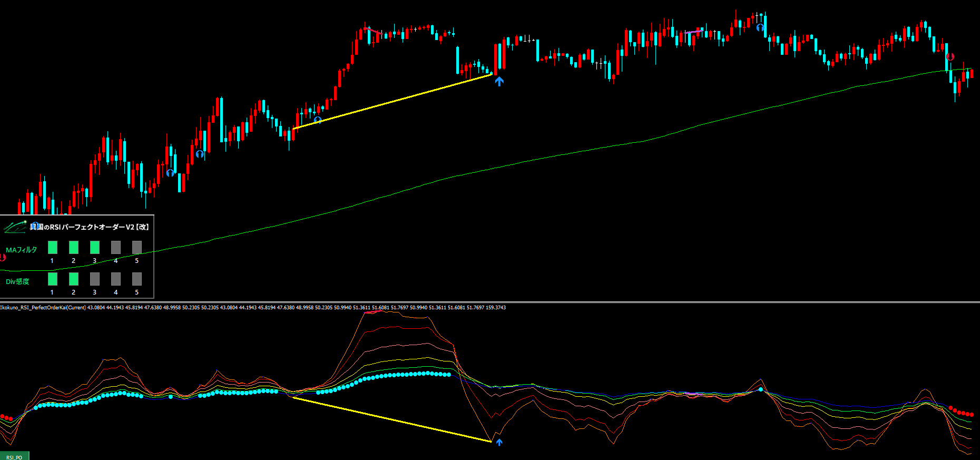Click the RSI_PO tab at the bottom left
Image resolution: width=980 pixels, height=460 pixels.
click(x=14, y=456)
